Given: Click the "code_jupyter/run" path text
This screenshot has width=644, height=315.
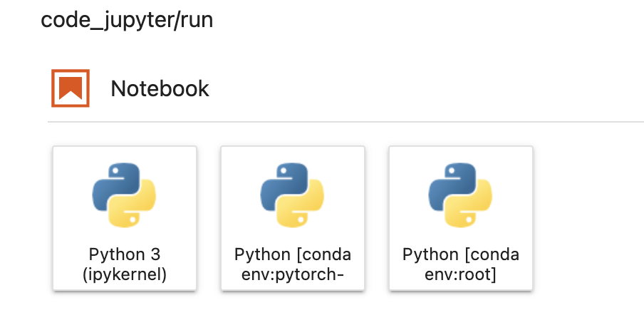Looking at the screenshot, I should [127, 20].
